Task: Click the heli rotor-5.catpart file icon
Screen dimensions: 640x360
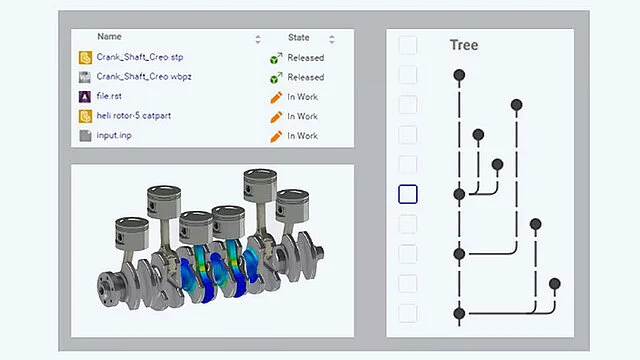Action: [85, 116]
